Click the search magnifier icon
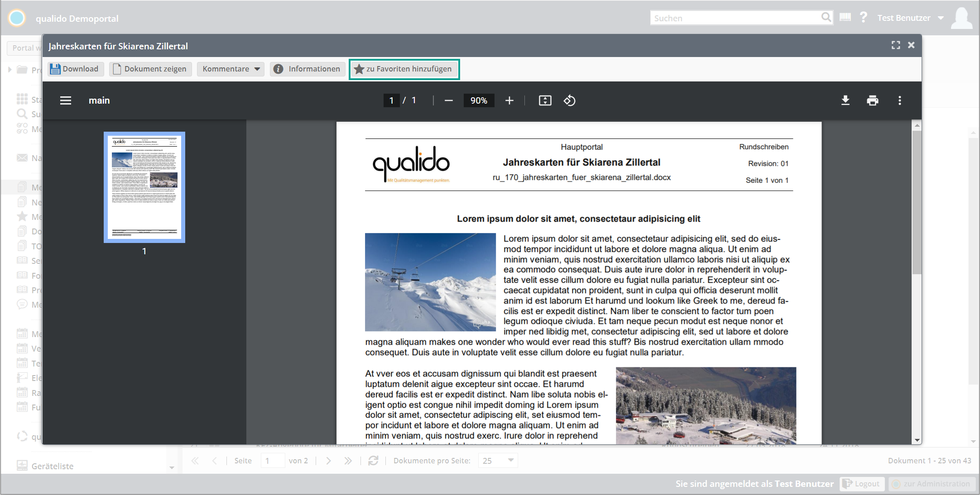The image size is (980, 495). click(826, 18)
